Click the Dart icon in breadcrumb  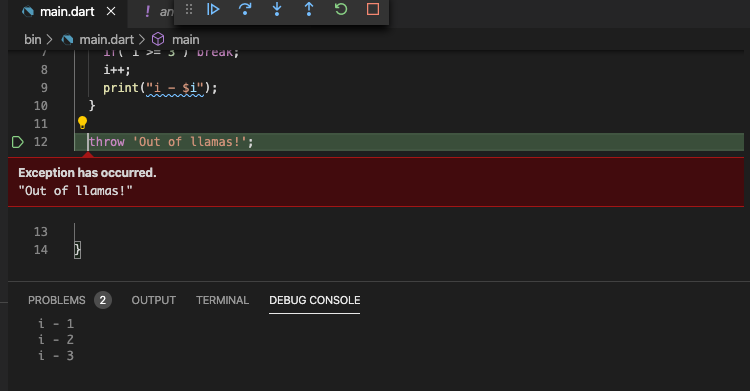tap(67, 39)
